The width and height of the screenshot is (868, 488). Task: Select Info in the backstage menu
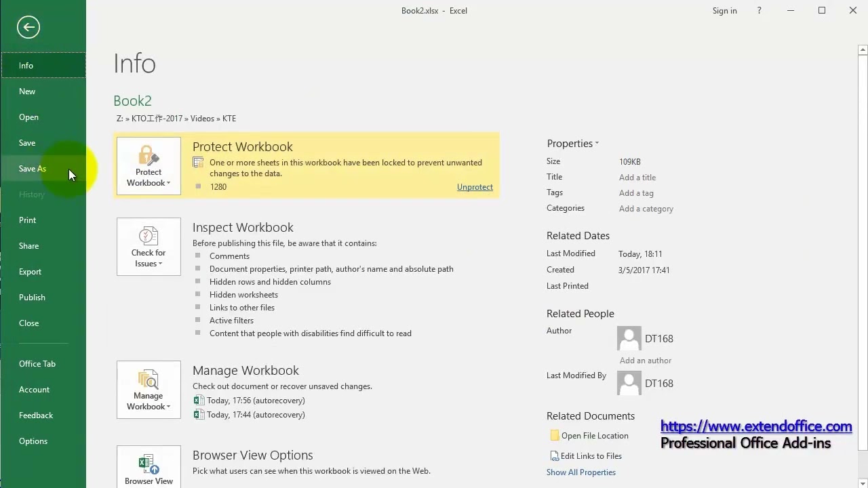(43, 66)
